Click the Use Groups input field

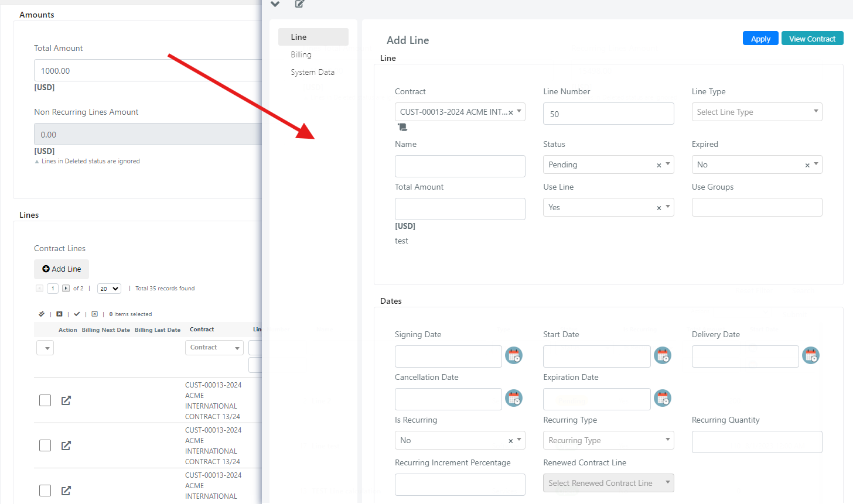click(x=757, y=207)
